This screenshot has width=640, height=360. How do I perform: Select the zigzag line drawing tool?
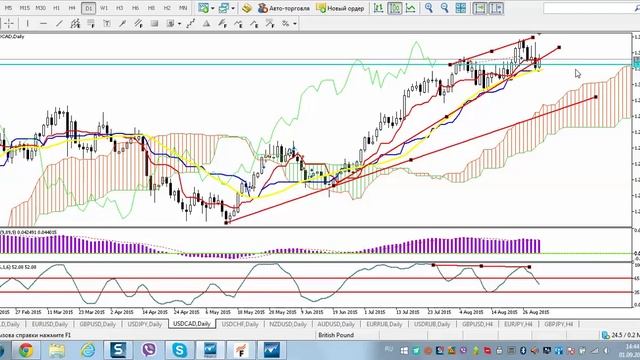(191, 24)
